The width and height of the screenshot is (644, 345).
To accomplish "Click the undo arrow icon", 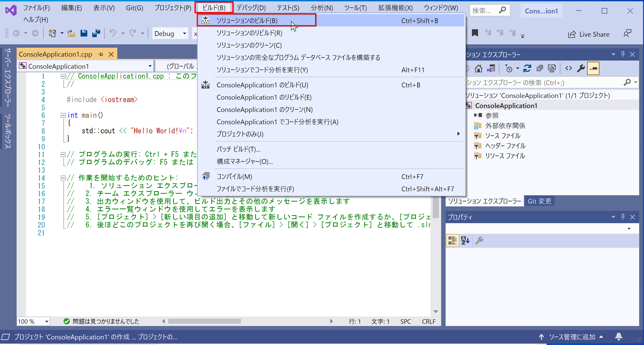I will point(113,33).
